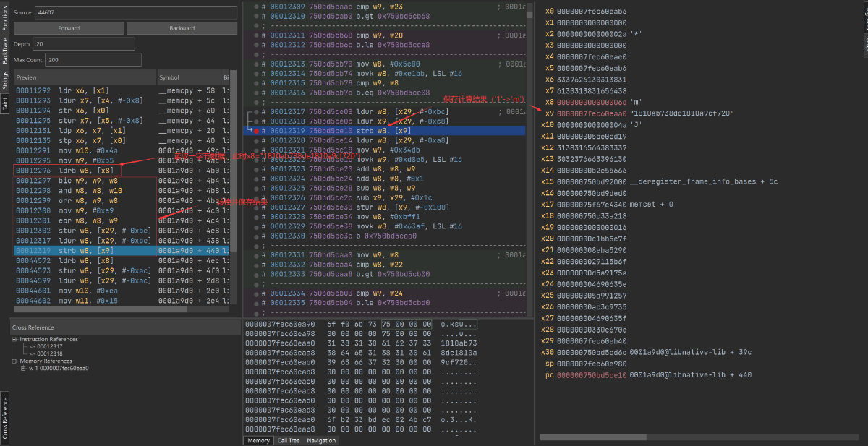Collapse the Instruction References tree node
The width and height of the screenshot is (868, 446).
[15, 339]
